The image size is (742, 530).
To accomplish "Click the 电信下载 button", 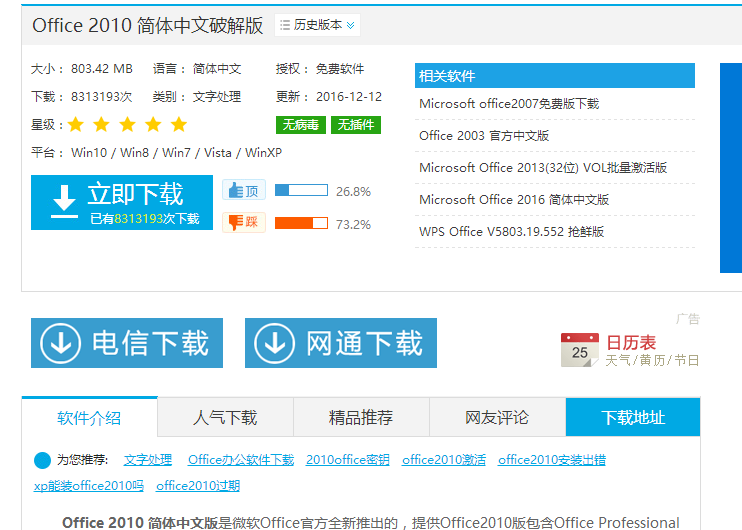I will 127,343.
